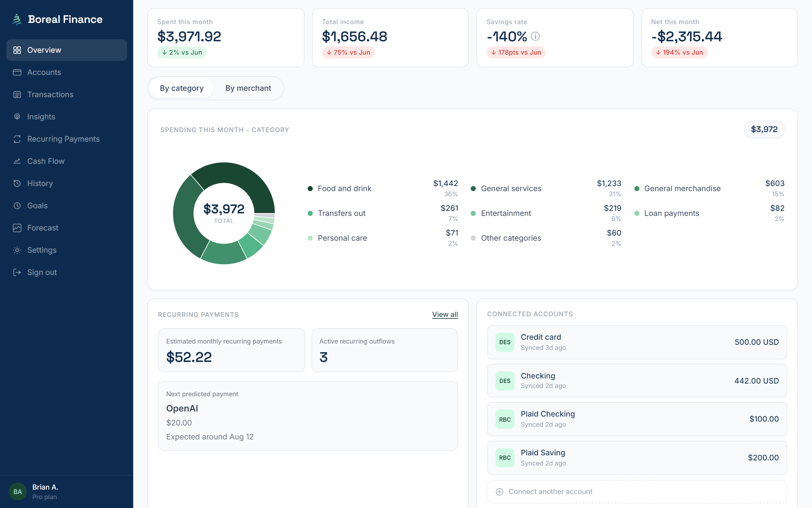Click the View all recurring payments link
The width and height of the screenshot is (812, 508).
445,314
